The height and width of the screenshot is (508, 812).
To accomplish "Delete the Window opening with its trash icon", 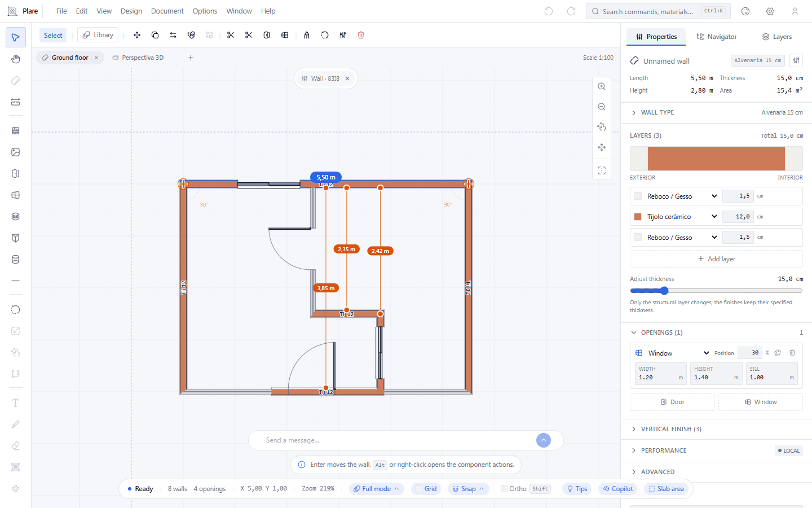I will pos(792,353).
